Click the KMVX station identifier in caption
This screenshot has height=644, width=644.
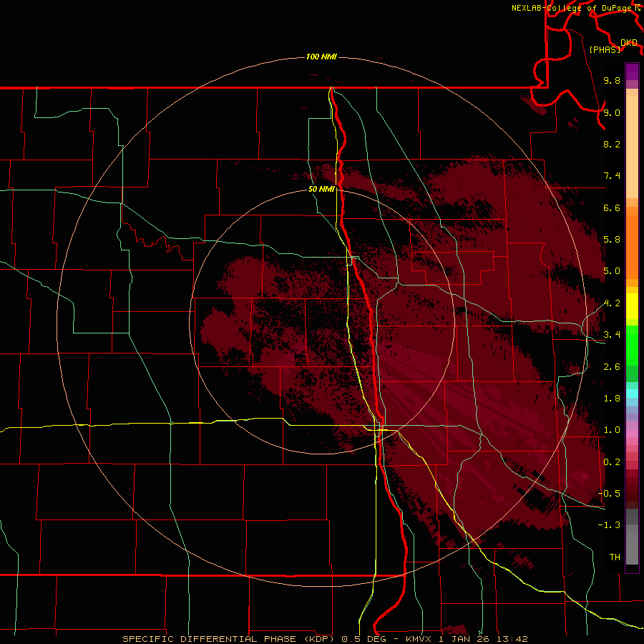tap(420, 639)
